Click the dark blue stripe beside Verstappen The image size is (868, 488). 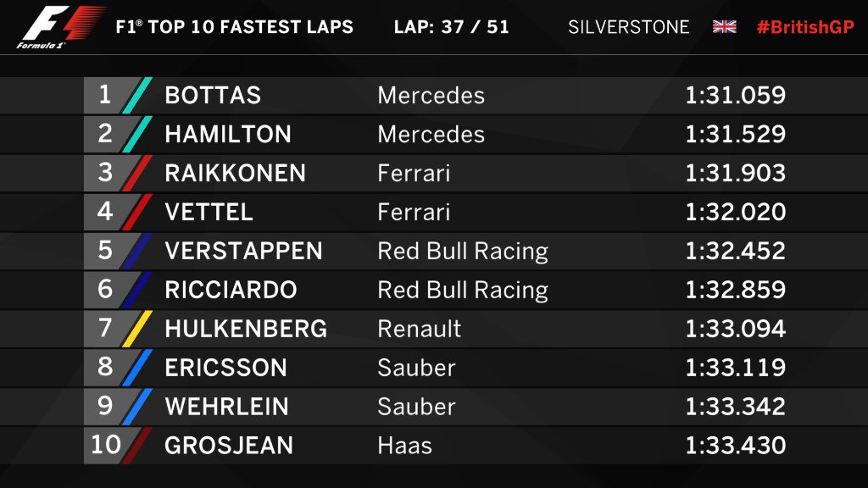click(136, 251)
